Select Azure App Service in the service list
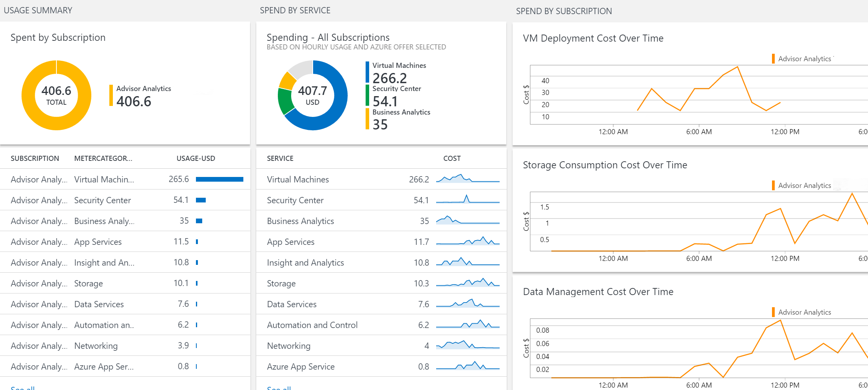 tap(301, 366)
